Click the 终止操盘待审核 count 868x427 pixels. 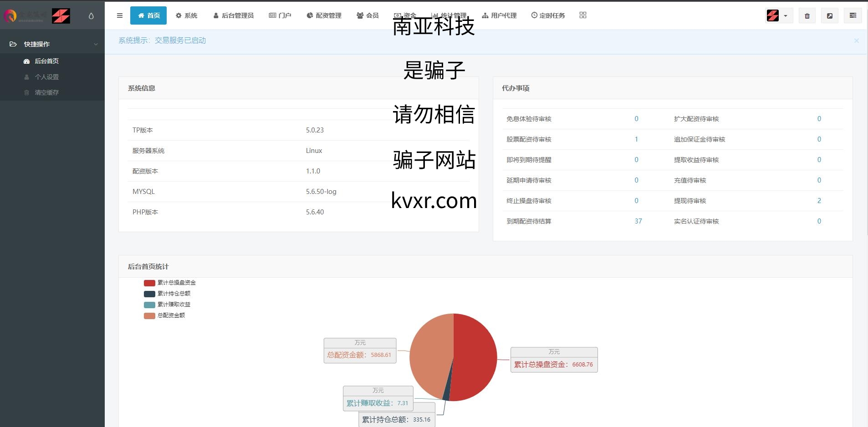636,201
